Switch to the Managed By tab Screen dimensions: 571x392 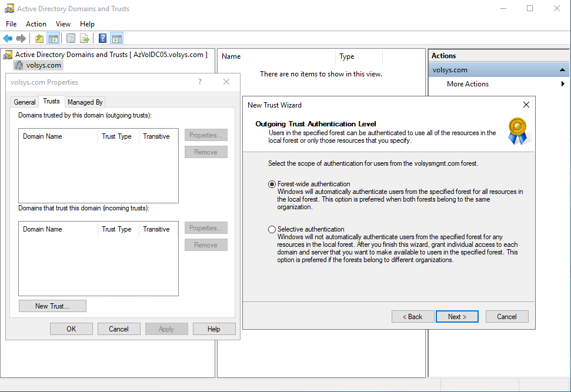(x=85, y=102)
